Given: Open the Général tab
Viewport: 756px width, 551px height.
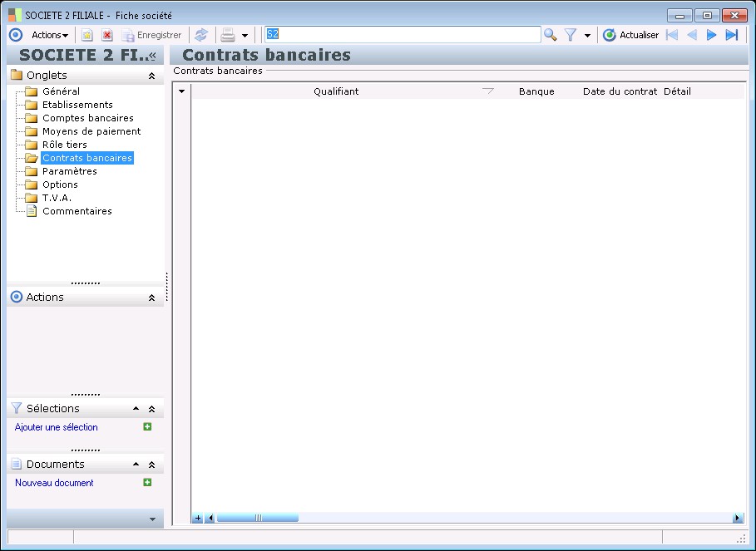Looking at the screenshot, I should pyautogui.click(x=62, y=91).
